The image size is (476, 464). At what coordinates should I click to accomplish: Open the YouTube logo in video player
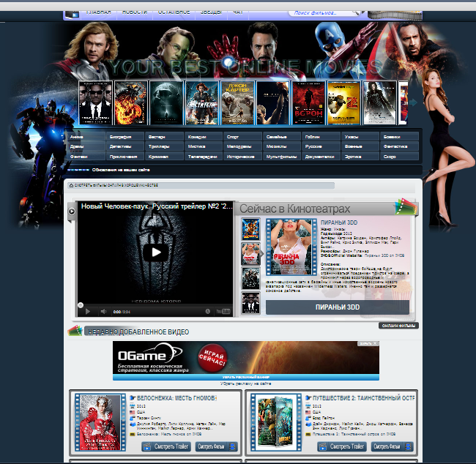[223, 311]
